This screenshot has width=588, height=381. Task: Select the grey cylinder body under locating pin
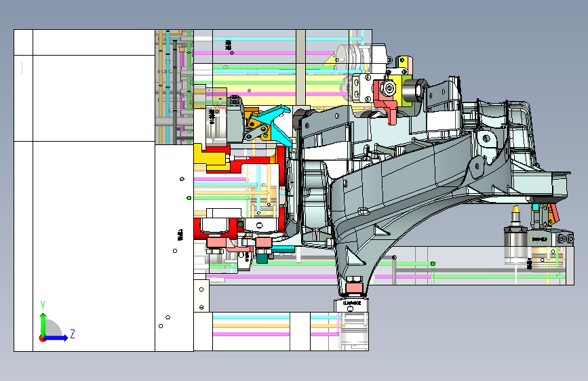point(515,245)
